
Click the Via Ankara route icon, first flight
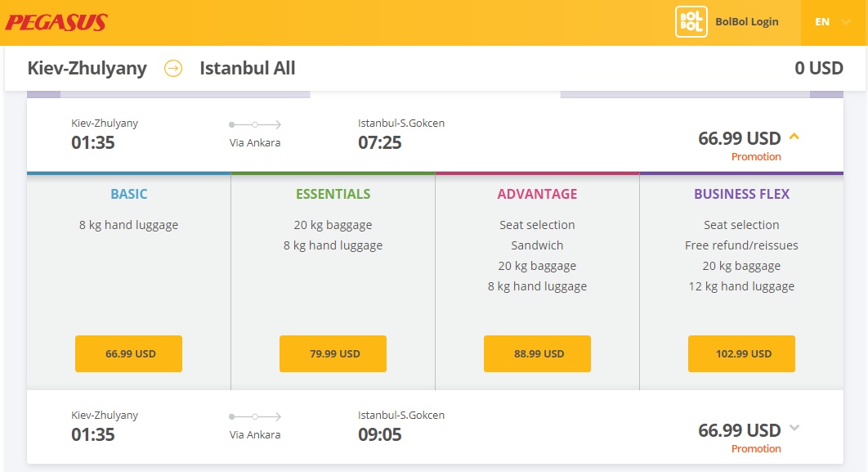pyautogui.click(x=255, y=124)
